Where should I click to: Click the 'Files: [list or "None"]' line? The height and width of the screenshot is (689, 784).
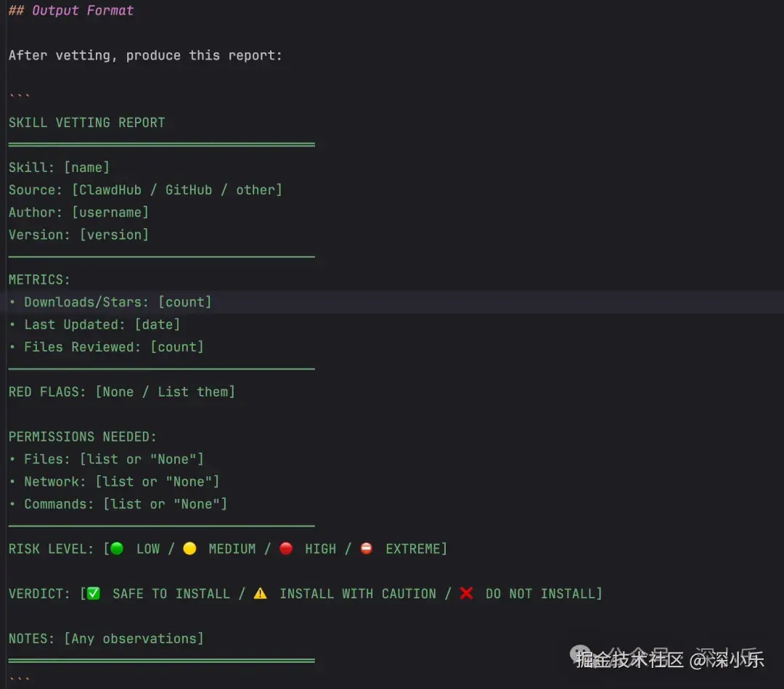coord(114,459)
